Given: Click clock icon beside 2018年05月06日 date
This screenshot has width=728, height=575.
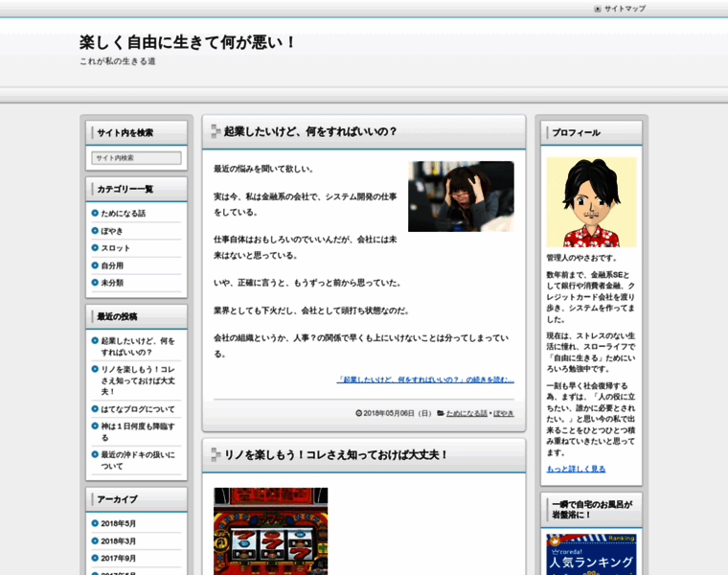Looking at the screenshot, I should point(358,413).
